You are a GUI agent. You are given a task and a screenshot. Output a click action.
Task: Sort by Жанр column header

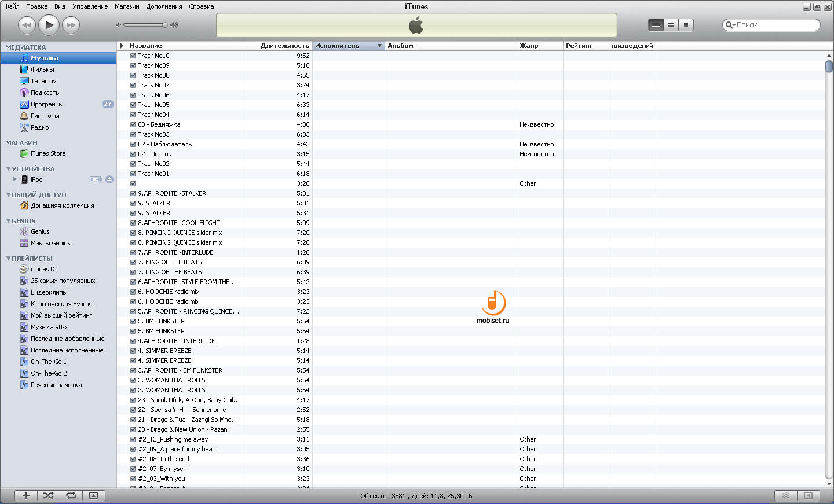point(540,46)
